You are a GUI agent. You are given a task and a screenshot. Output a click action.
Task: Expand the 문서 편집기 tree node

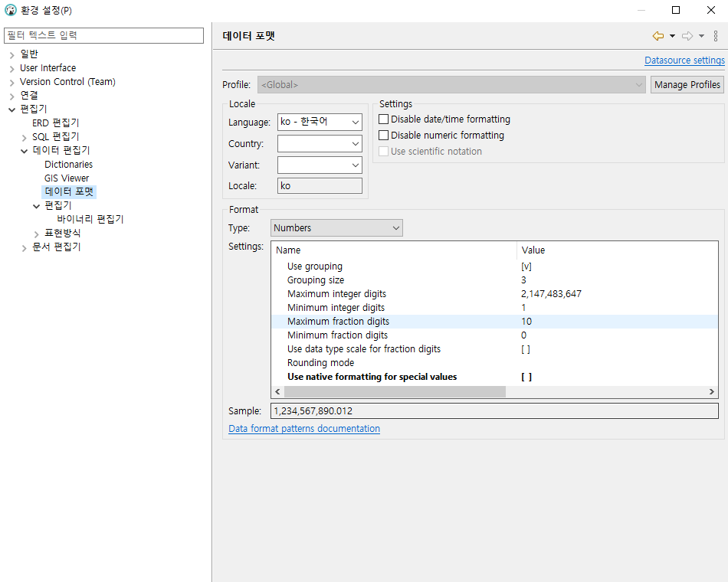(25, 248)
